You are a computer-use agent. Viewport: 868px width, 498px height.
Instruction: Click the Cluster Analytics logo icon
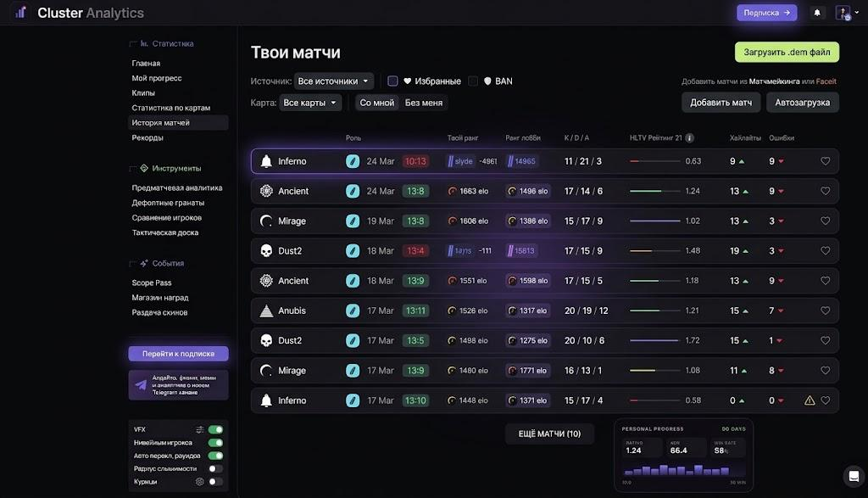[x=20, y=12]
